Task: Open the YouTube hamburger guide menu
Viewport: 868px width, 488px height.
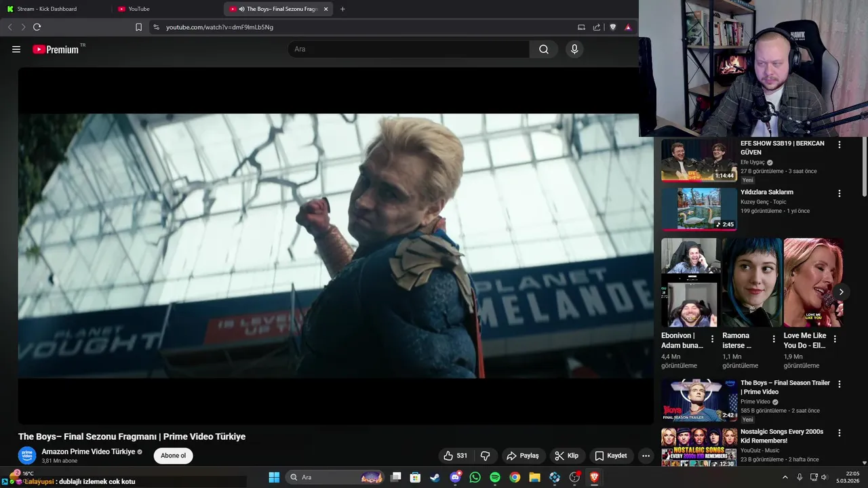Action: point(16,49)
